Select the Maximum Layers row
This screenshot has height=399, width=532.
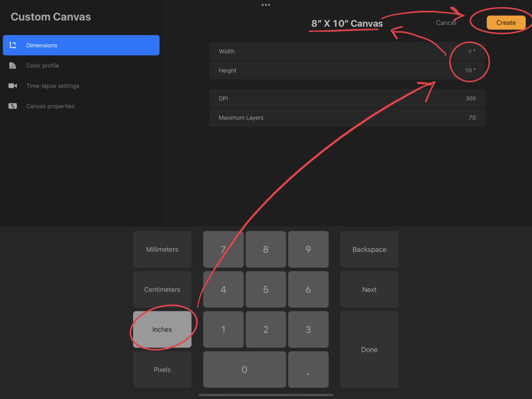pos(347,117)
